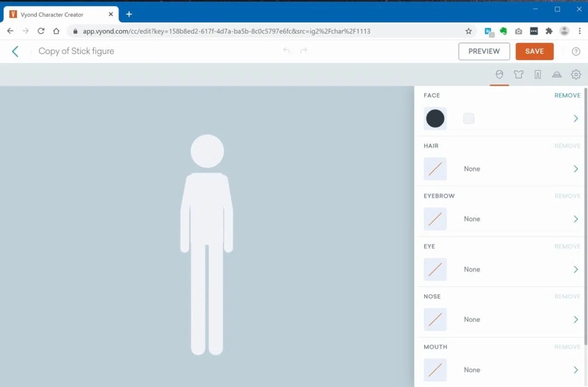Undo the last character edit
This screenshot has width=588, height=387.
286,51
